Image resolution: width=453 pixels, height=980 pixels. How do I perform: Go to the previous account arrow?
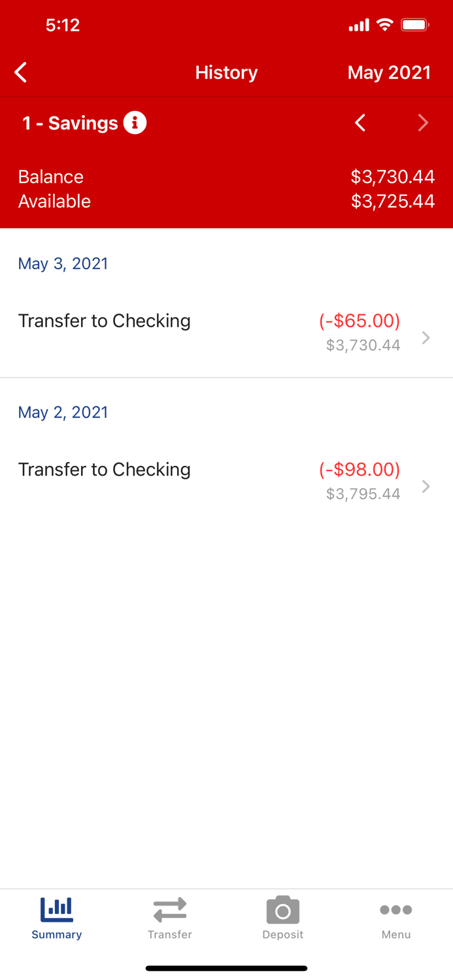tap(360, 123)
